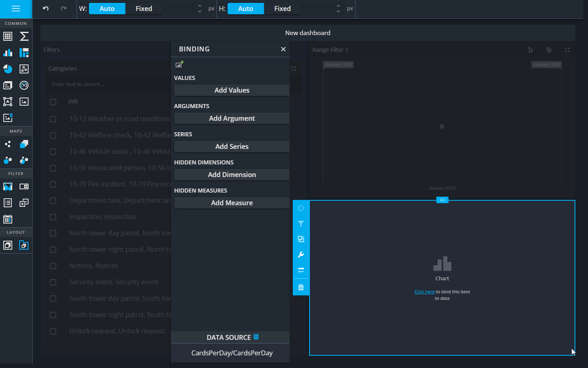Set height mode to Fixed
Viewport: 588px width, 368px height.
coord(283,9)
